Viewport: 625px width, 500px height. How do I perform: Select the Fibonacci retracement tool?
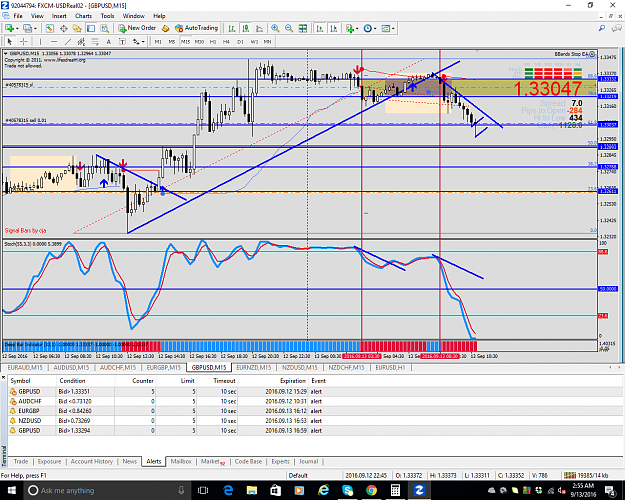[x=95, y=41]
